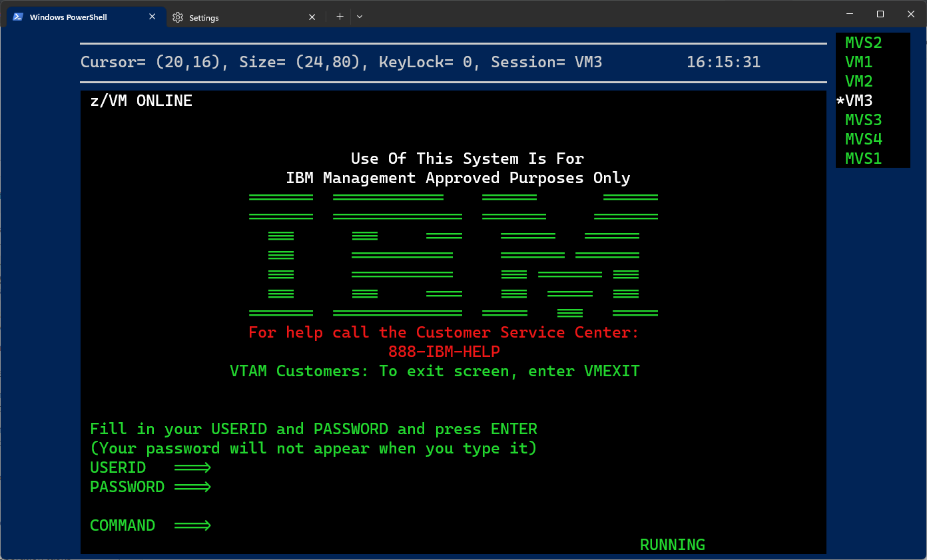The image size is (927, 560).
Task: Maximize the terminal window
Action: pos(880,14)
